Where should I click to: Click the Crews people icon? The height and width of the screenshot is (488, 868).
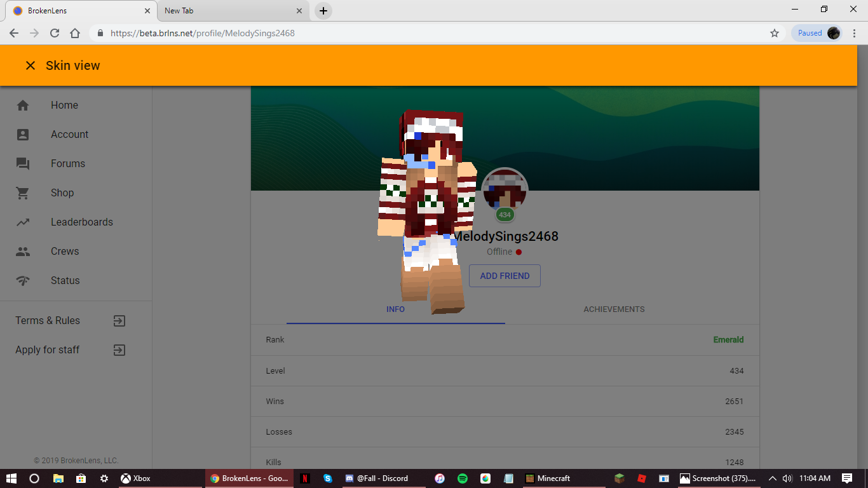(x=23, y=252)
